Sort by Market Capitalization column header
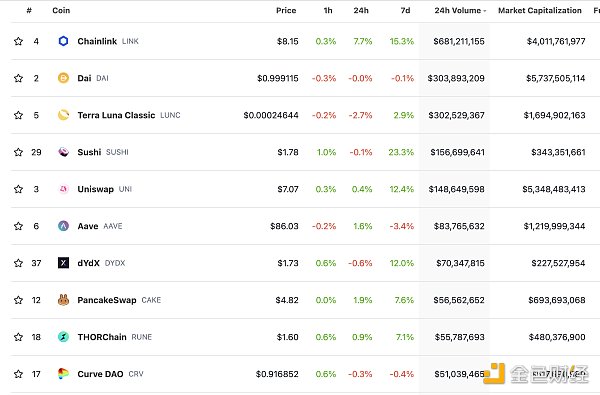 (x=540, y=10)
